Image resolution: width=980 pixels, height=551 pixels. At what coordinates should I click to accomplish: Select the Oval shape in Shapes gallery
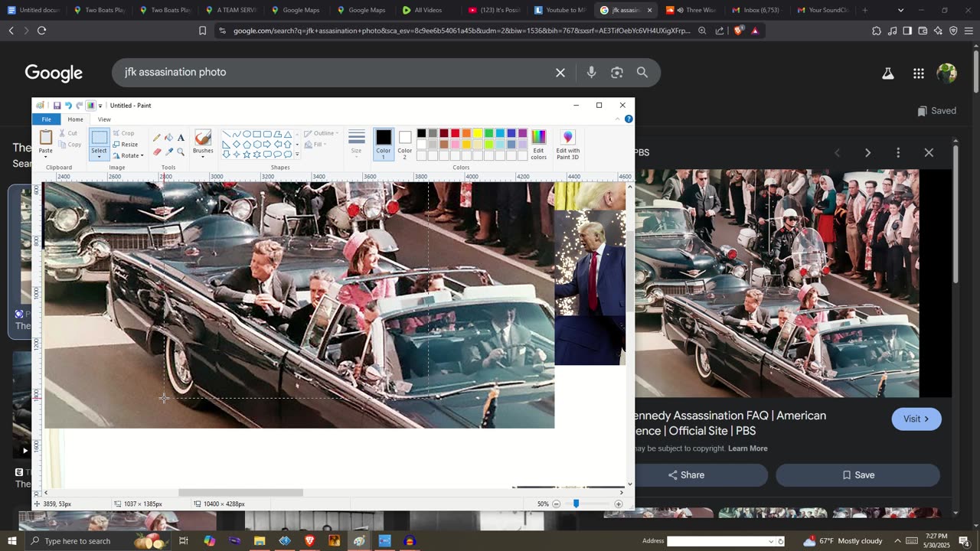247,134
